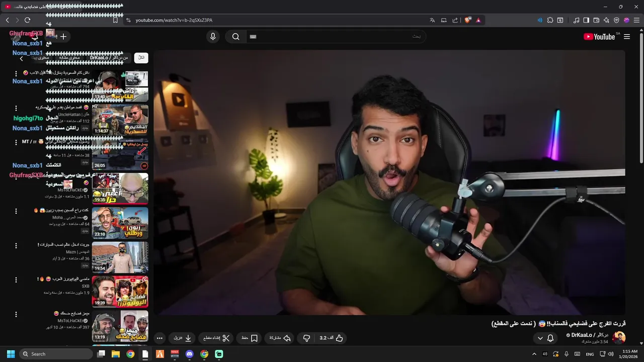Open the 13:19 suggested video thumbnail

pos(120,326)
